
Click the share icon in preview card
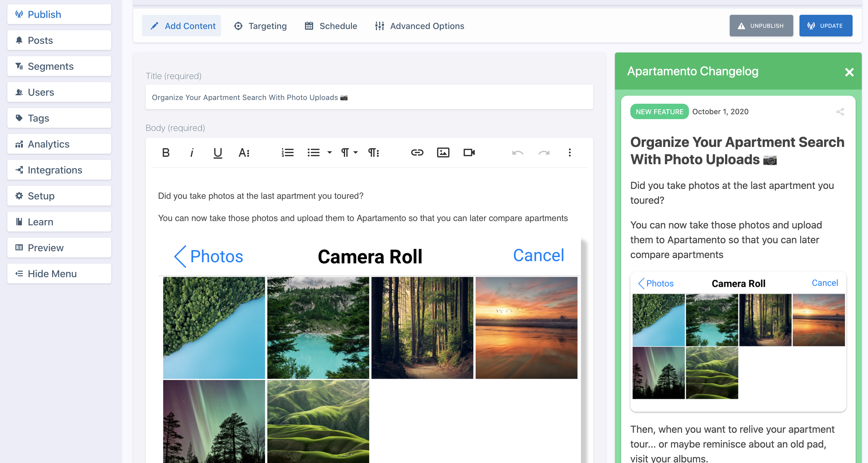pyautogui.click(x=840, y=112)
